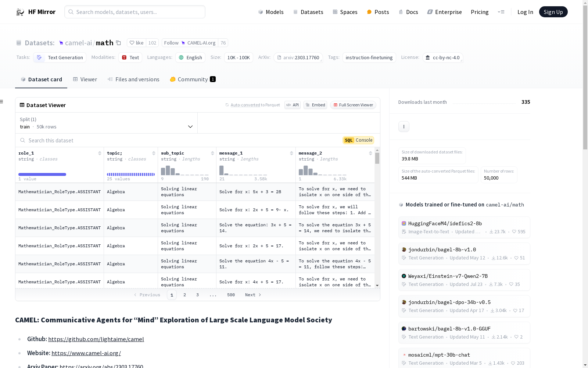The height and width of the screenshot is (368, 588).
Task: Select the Dataset card tab
Action: point(41,79)
